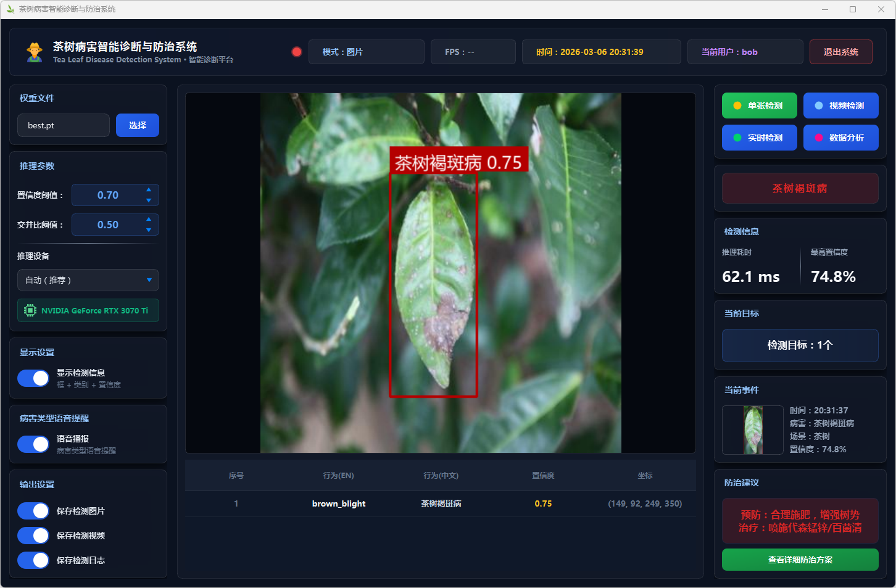Click the farmer avatar app logo

[35, 52]
